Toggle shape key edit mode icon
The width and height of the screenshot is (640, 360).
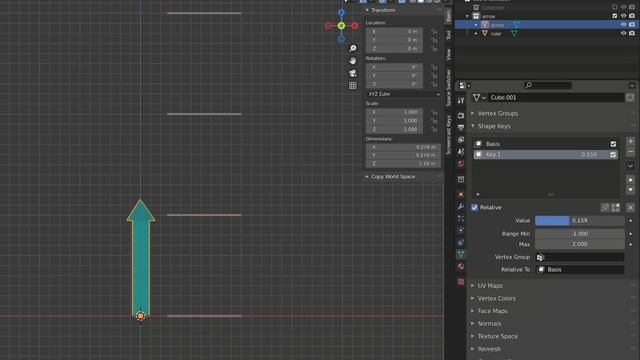coord(616,207)
